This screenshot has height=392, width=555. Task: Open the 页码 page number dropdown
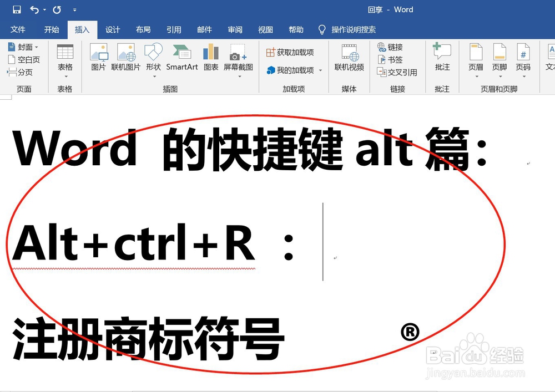(x=523, y=60)
